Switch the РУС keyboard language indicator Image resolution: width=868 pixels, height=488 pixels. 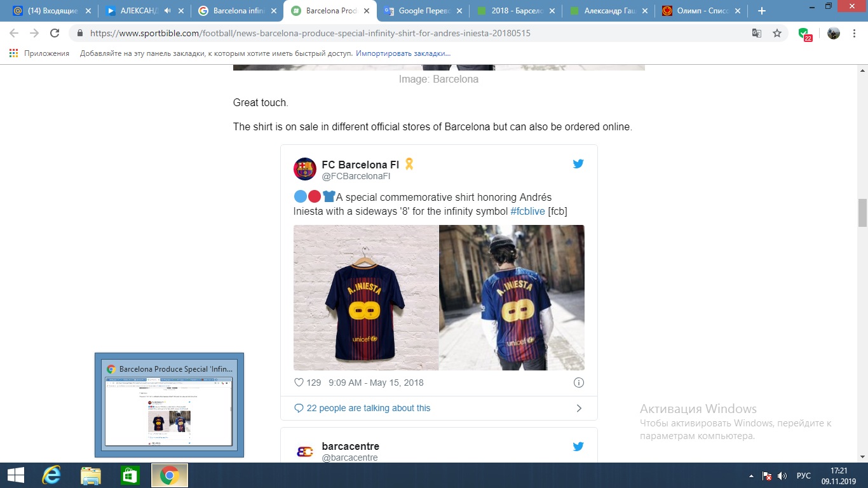pyautogui.click(x=804, y=476)
